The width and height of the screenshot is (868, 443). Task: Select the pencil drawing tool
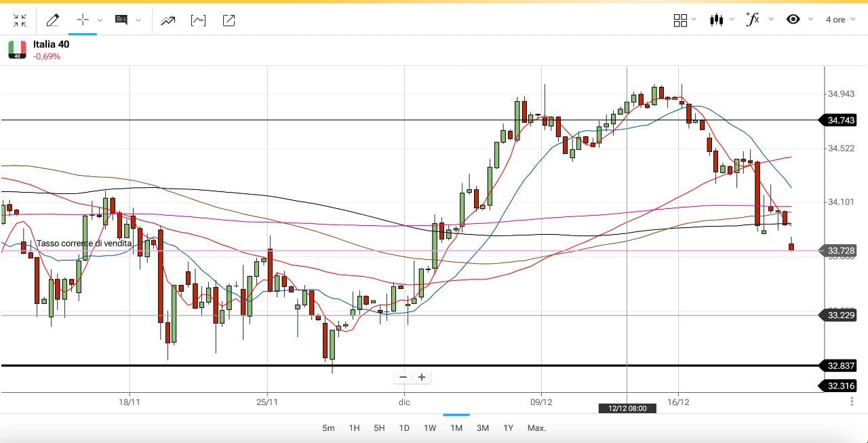tap(52, 20)
